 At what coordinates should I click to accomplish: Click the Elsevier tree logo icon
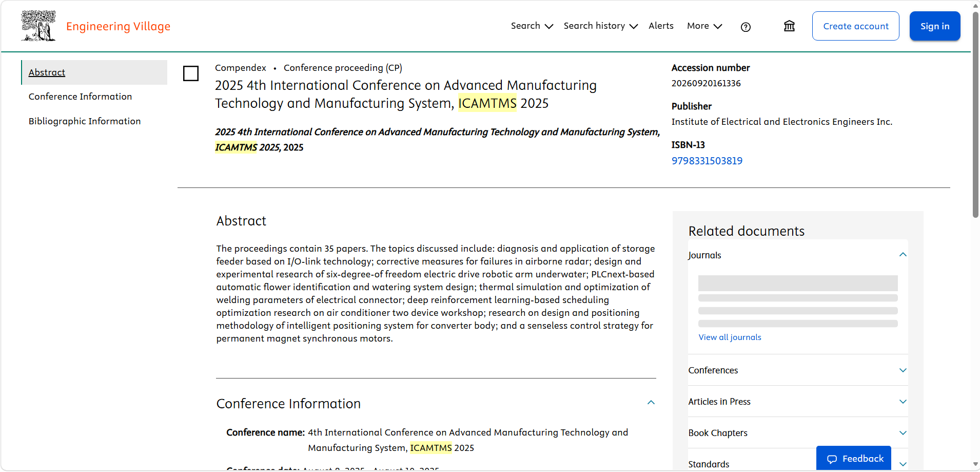(x=38, y=26)
